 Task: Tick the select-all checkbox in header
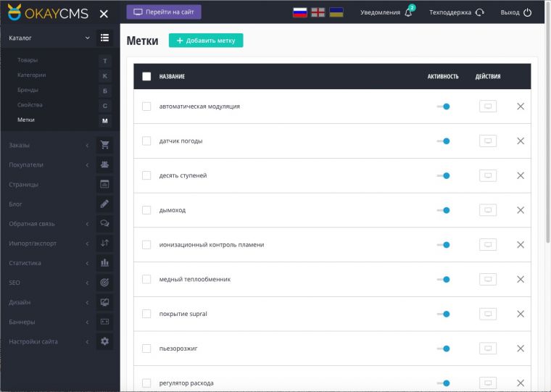pos(146,76)
